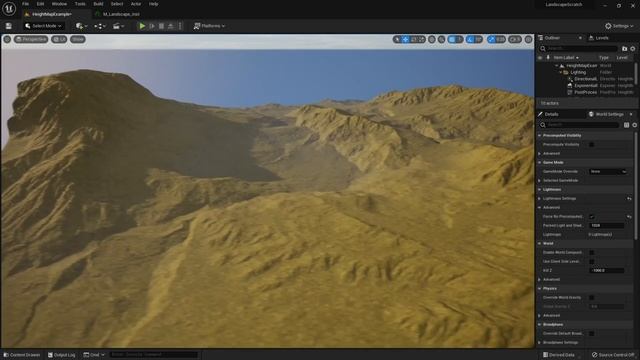Open Outliner settings gear icon
640x360 pixels.
633,49
